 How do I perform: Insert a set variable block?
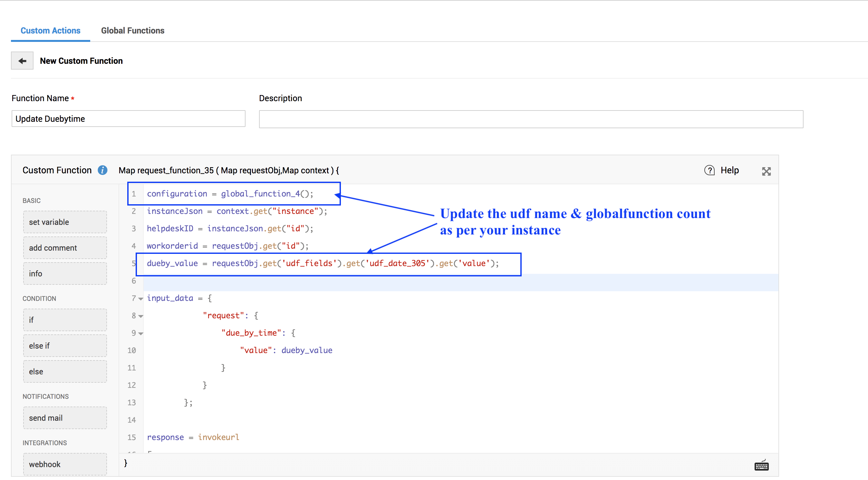tap(65, 222)
